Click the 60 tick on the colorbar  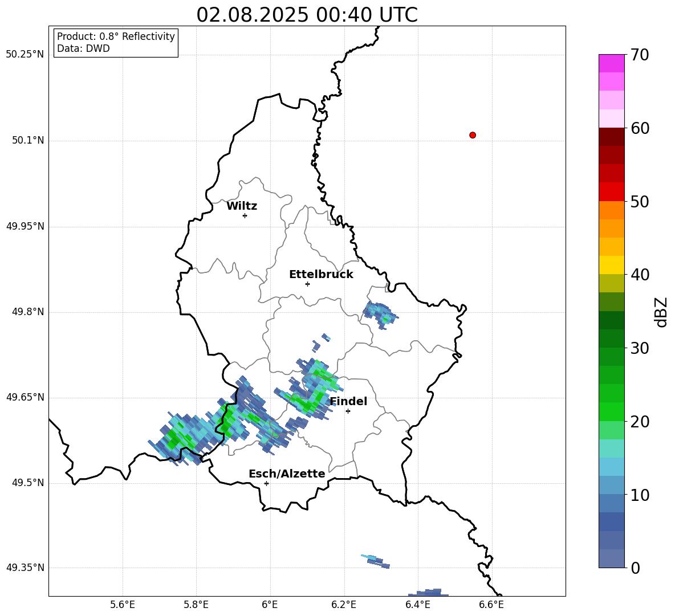click(x=640, y=128)
